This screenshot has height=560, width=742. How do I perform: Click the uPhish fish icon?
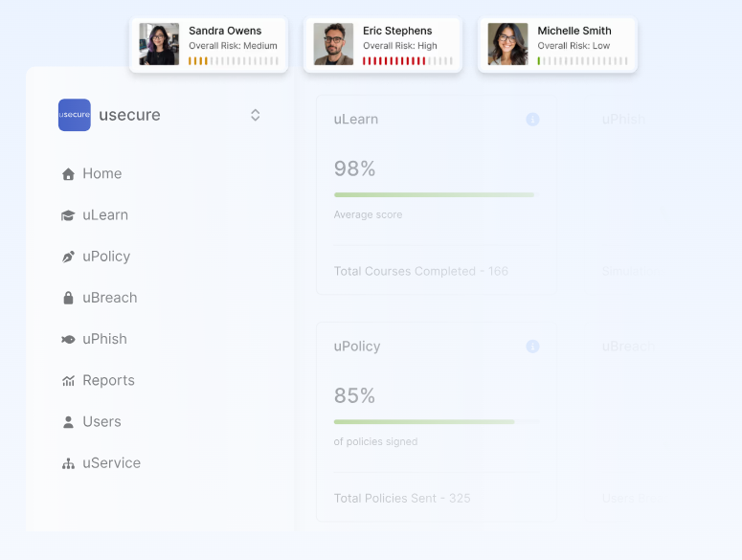coord(68,339)
